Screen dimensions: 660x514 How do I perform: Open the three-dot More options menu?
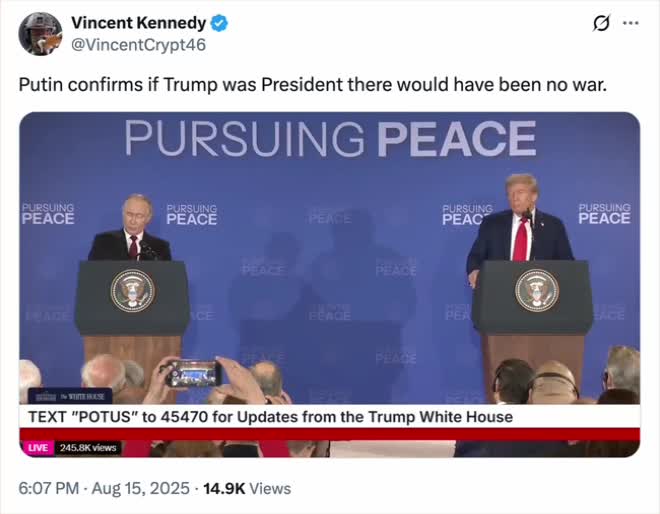coord(630,23)
